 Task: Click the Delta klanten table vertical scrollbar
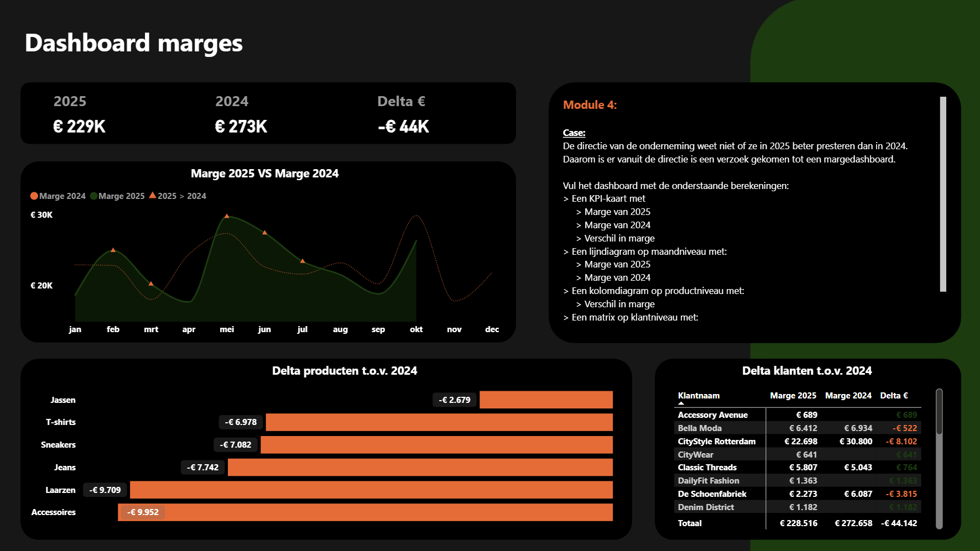[x=939, y=412]
